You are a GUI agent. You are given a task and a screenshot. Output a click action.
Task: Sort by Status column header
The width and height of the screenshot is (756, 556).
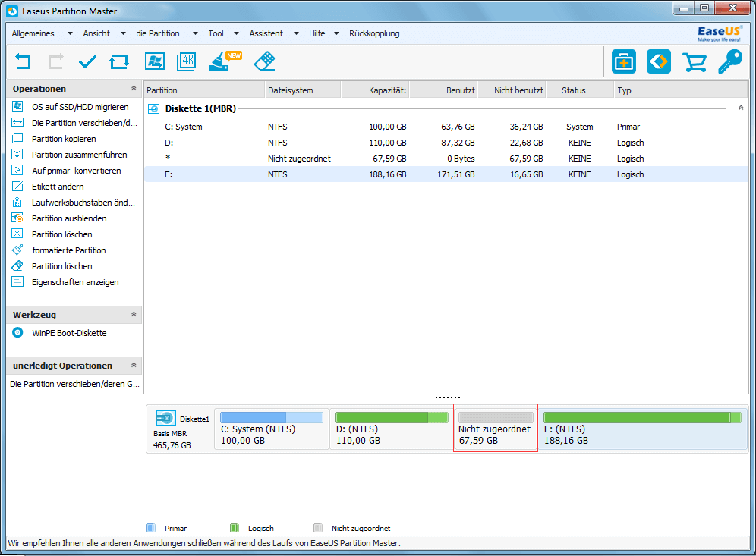[x=580, y=90]
